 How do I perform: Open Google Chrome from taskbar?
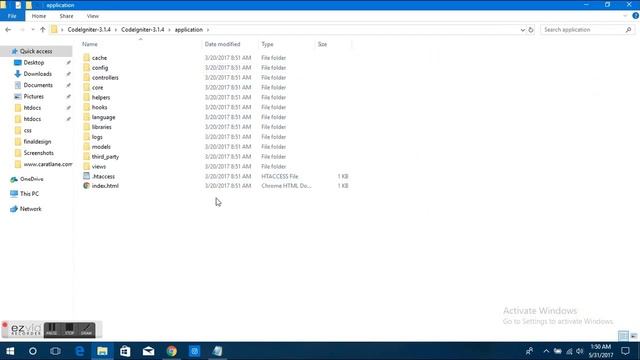171,351
